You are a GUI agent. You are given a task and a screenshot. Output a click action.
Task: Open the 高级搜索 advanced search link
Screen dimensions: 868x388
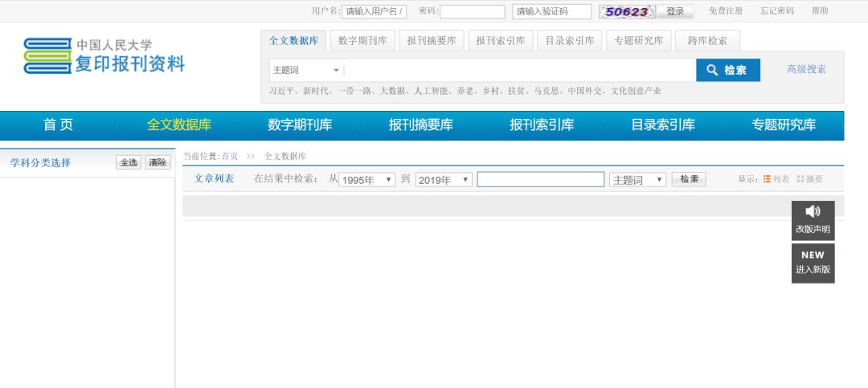click(x=806, y=69)
